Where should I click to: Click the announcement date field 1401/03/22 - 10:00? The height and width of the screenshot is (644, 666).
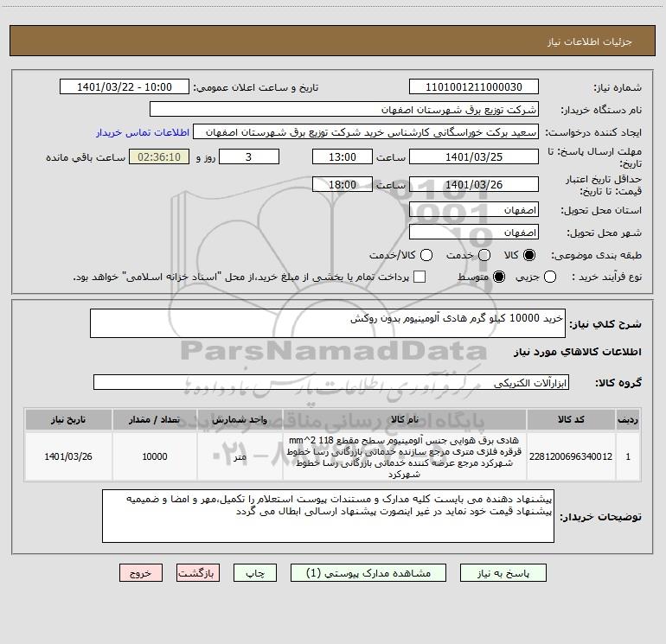click(125, 87)
